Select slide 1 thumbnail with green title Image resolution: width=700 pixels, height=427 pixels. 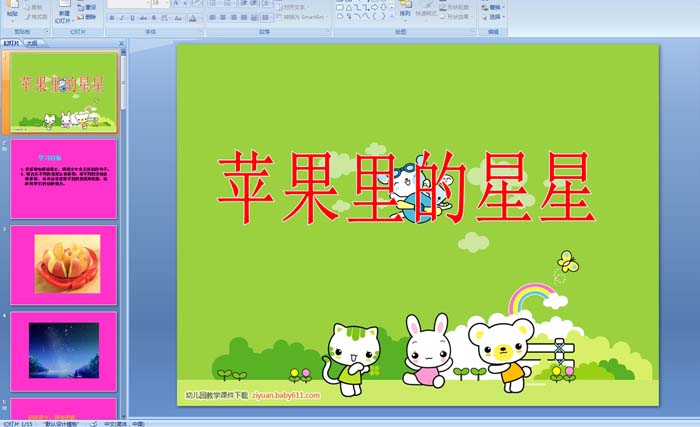63,92
